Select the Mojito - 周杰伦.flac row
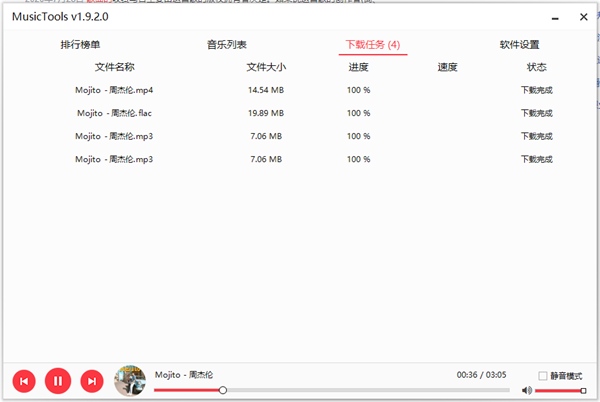This screenshot has height=402, width=600. [x=300, y=113]
